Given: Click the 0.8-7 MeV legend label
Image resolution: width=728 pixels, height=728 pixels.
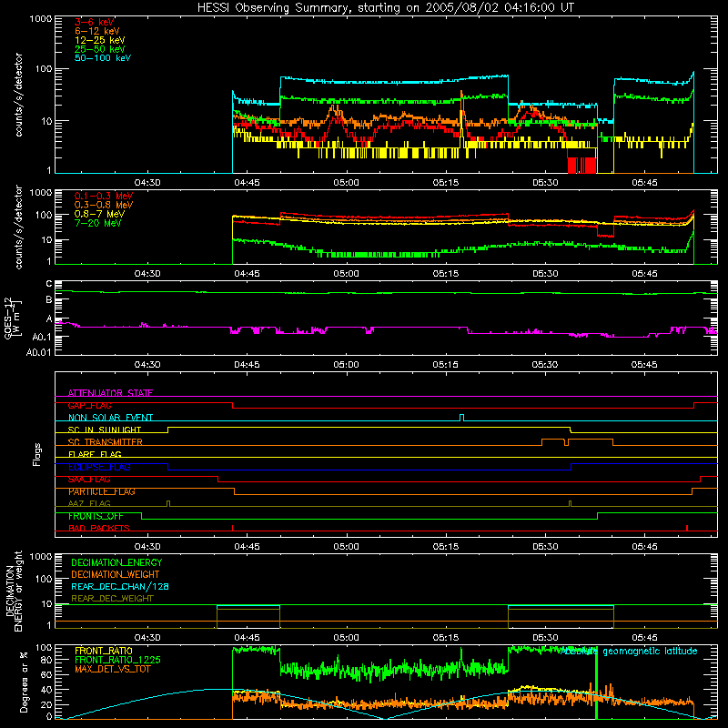Looking at the screenshot, I should (99, 214).
